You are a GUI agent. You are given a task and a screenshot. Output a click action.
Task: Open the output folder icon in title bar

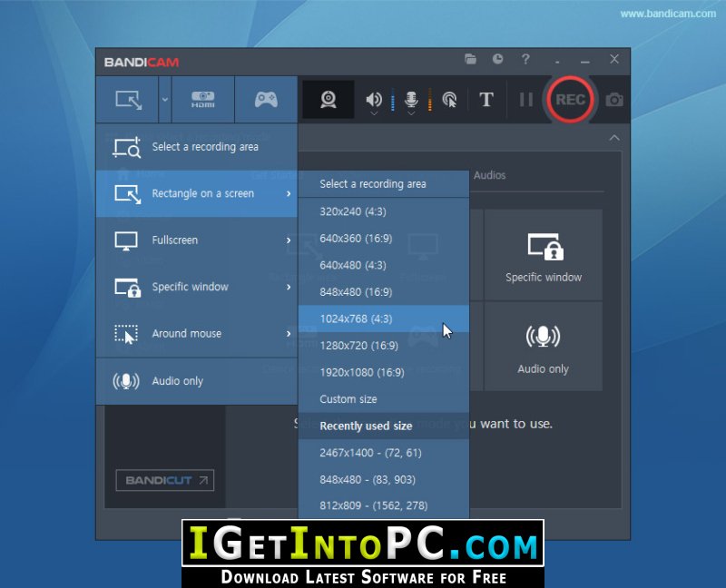click(x=470, y=60)
